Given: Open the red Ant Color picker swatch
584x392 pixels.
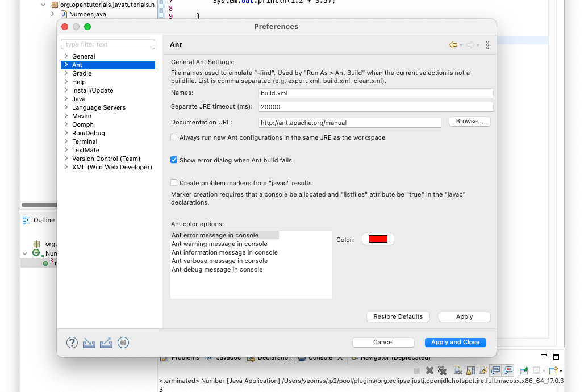Looking at the screenshot, I should tap(378, 239).
